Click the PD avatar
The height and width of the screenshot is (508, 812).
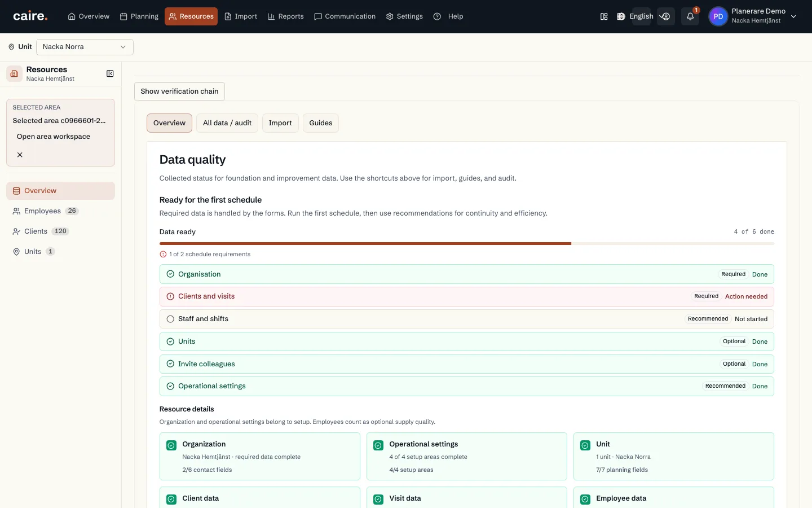pyautogui.click(x=718, y=16)
